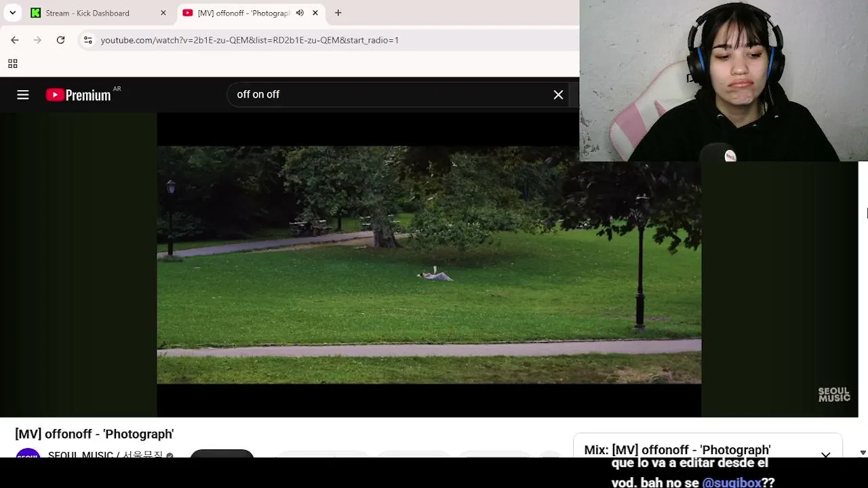This screenshot has width=868, height=488.
Task: Close the YouTube video tab
Action: pos(315,13)
